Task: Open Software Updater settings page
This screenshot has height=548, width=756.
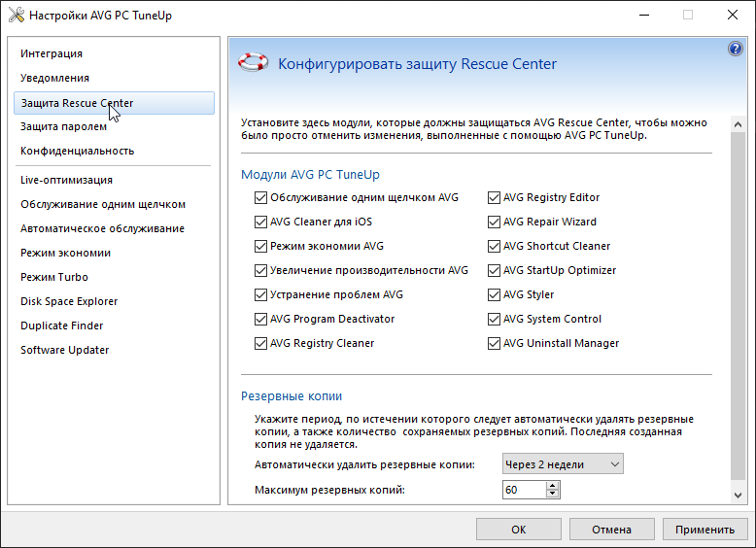Action: (x=65, y=350)
